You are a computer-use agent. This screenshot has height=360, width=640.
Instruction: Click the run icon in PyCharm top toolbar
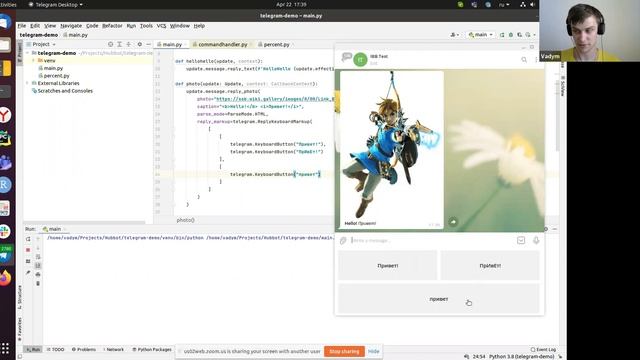click(x=502, y=35)
